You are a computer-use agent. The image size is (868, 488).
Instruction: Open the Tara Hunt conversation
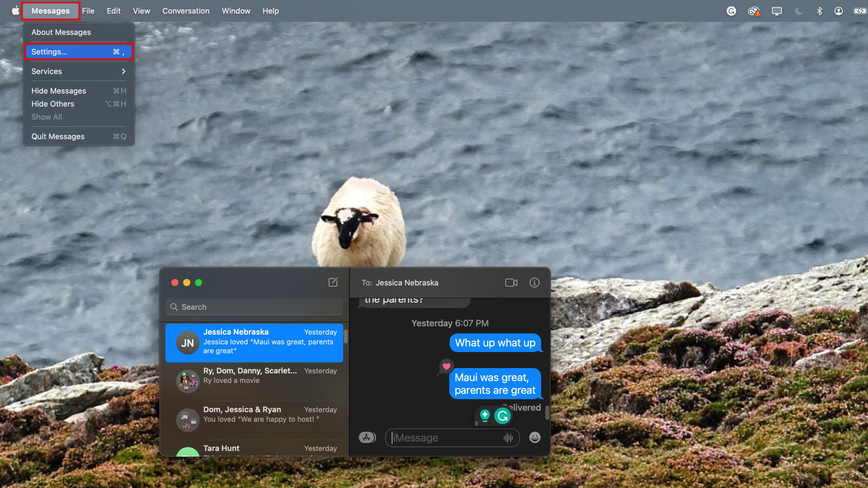coord(254,449)
